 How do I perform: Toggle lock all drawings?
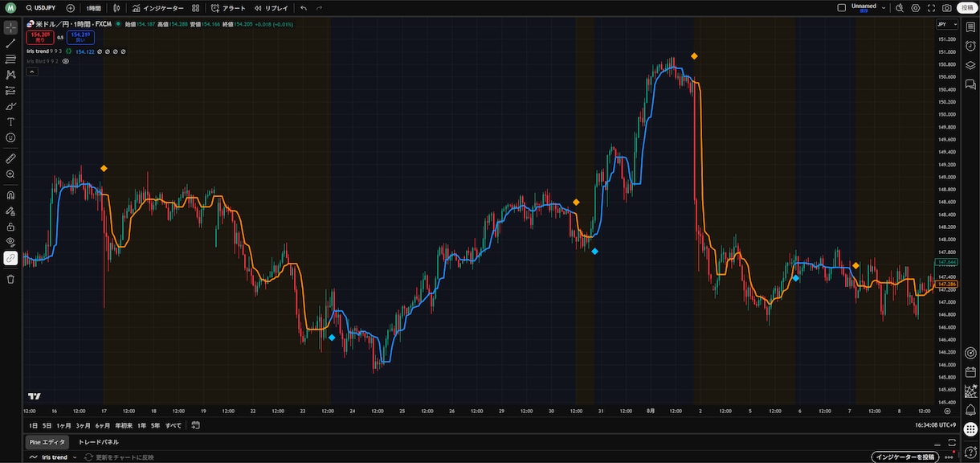(x=10, y=227)
